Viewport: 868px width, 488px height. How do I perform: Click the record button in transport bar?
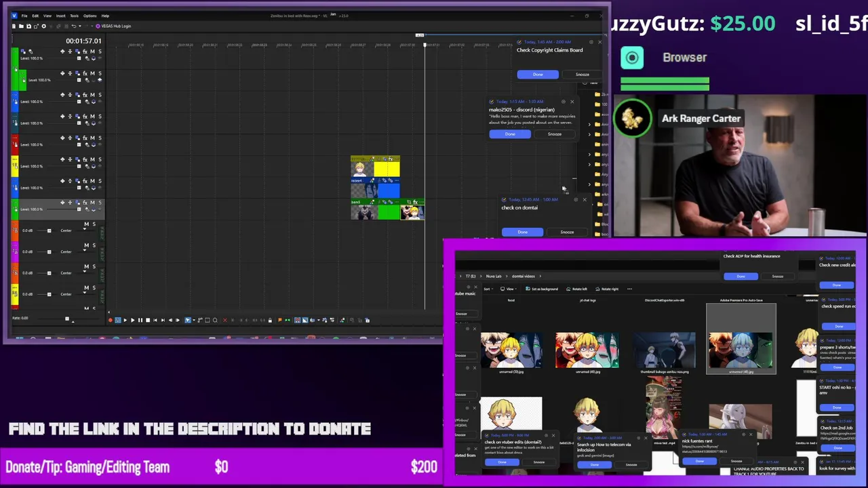[110, 320]
